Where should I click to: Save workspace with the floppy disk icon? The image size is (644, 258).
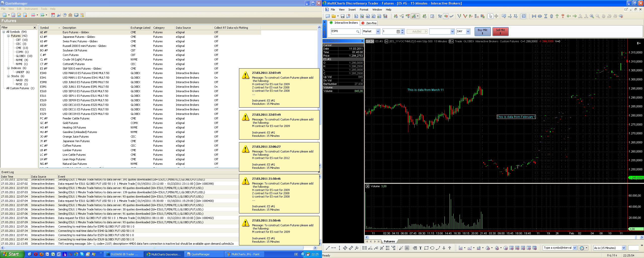point(343,16)
